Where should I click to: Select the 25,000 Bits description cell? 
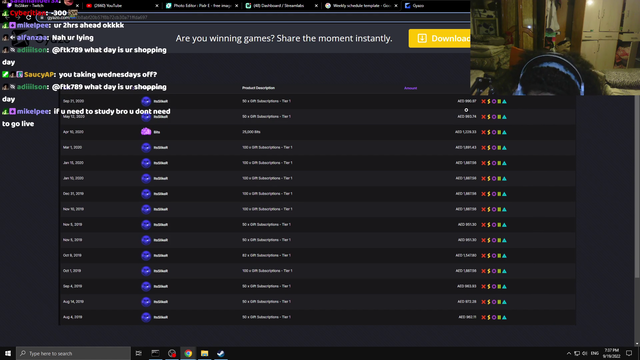[x=251, y=132]
